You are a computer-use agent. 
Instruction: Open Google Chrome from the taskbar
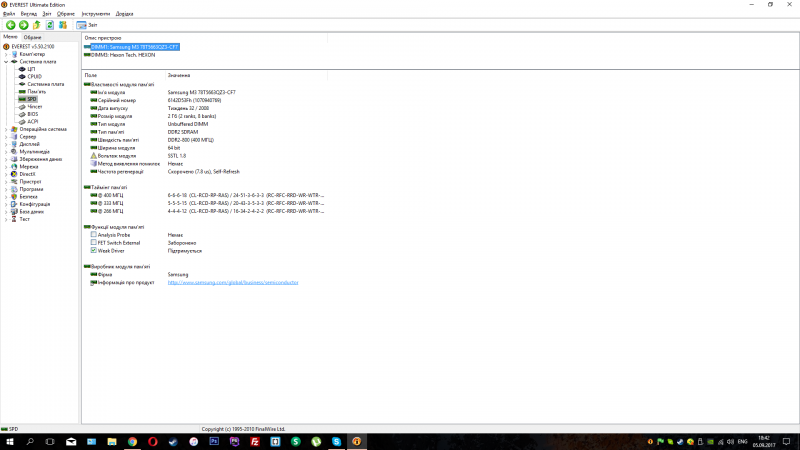coord(132,442)
